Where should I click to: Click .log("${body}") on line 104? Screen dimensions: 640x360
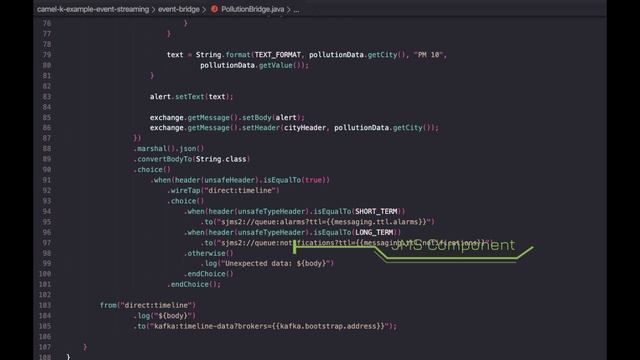point(164,316)
